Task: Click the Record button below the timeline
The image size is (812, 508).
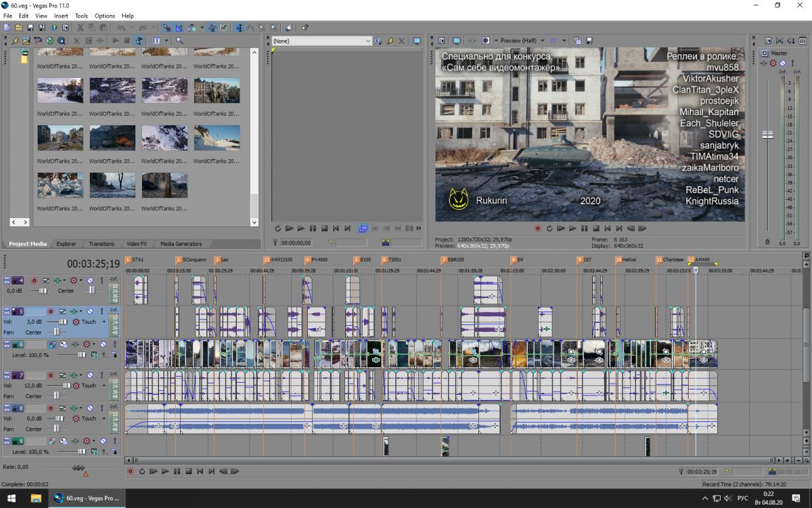Action: click(x=130, y=471)
